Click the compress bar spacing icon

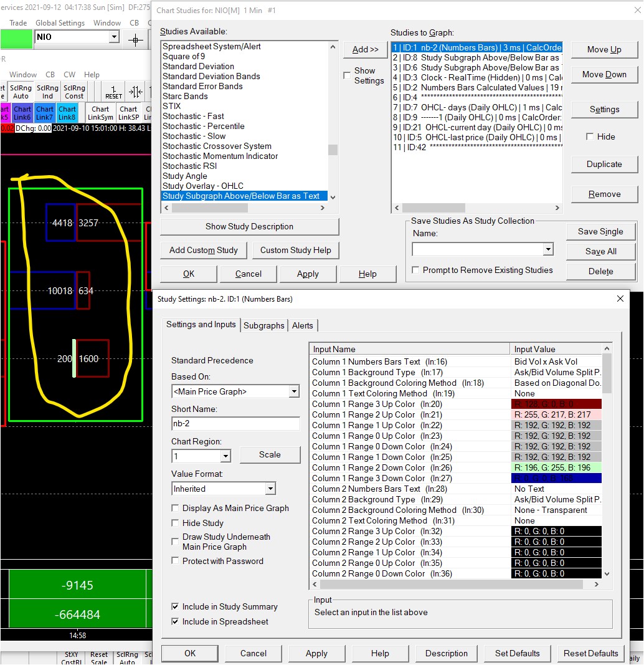[136, 92]
